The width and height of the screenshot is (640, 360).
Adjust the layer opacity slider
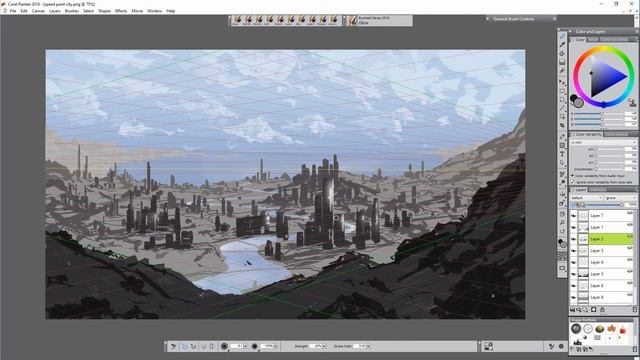[x=605, y=205]
